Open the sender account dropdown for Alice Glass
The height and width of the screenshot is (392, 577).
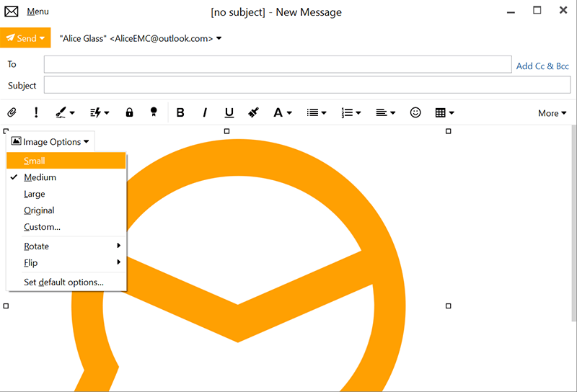coord(219,38)
